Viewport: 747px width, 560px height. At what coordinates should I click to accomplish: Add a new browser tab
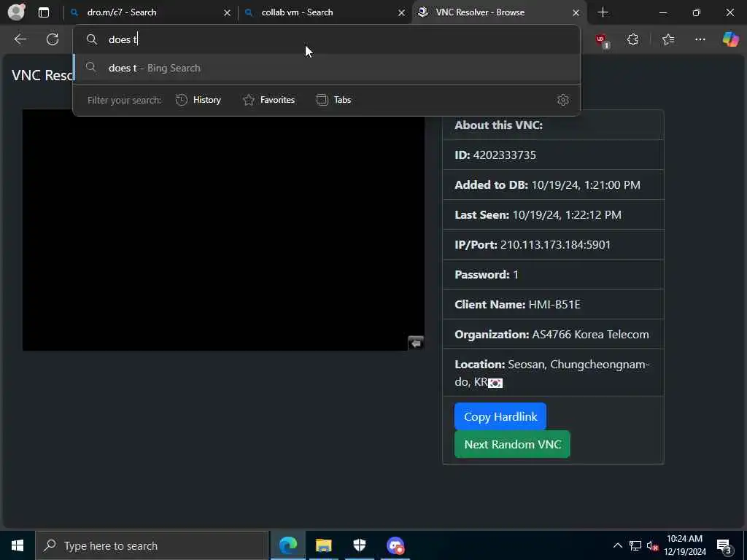603,12
